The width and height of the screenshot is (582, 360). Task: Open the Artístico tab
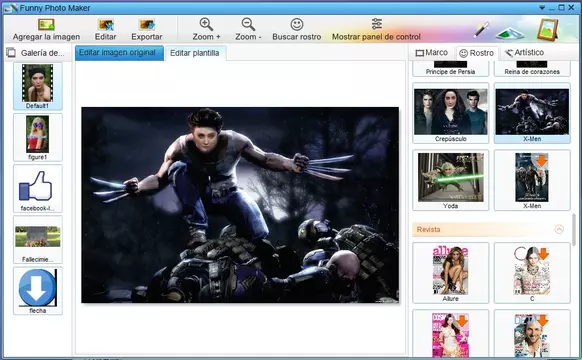524,53
